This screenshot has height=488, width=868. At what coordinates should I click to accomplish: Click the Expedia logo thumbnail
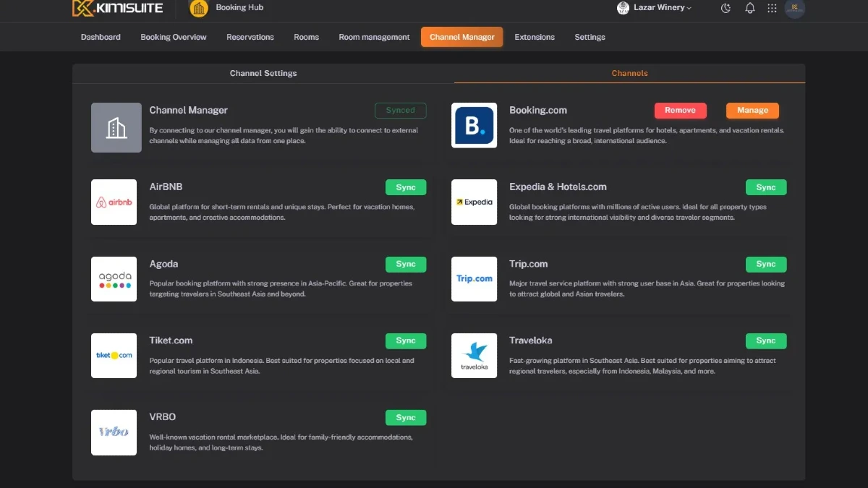[474, 202]
